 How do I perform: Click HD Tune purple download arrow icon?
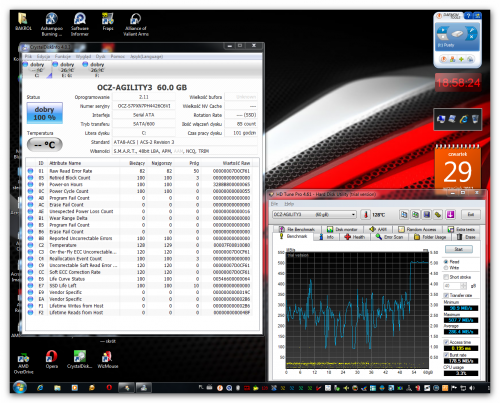pyautogui.click(x=450, y=214)
